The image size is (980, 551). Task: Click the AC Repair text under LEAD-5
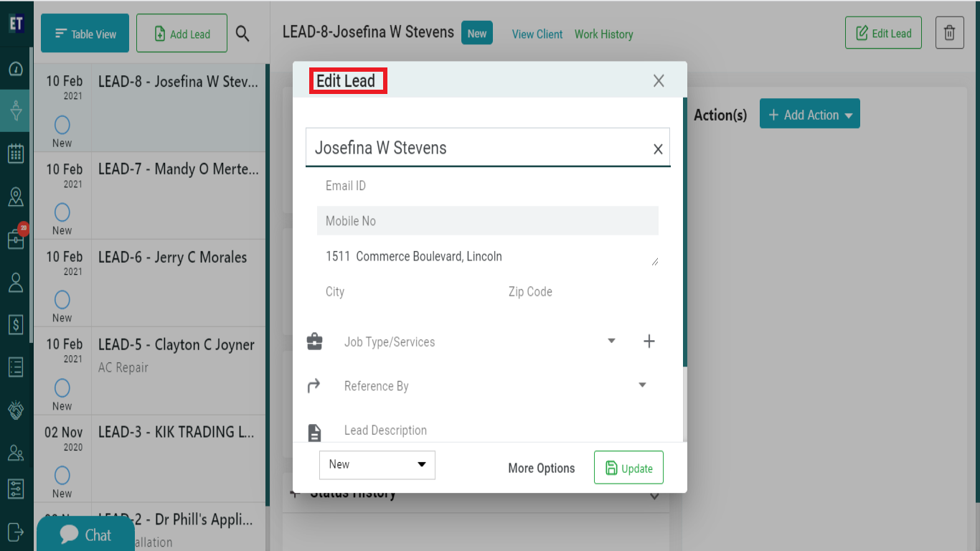click(123, 367)
